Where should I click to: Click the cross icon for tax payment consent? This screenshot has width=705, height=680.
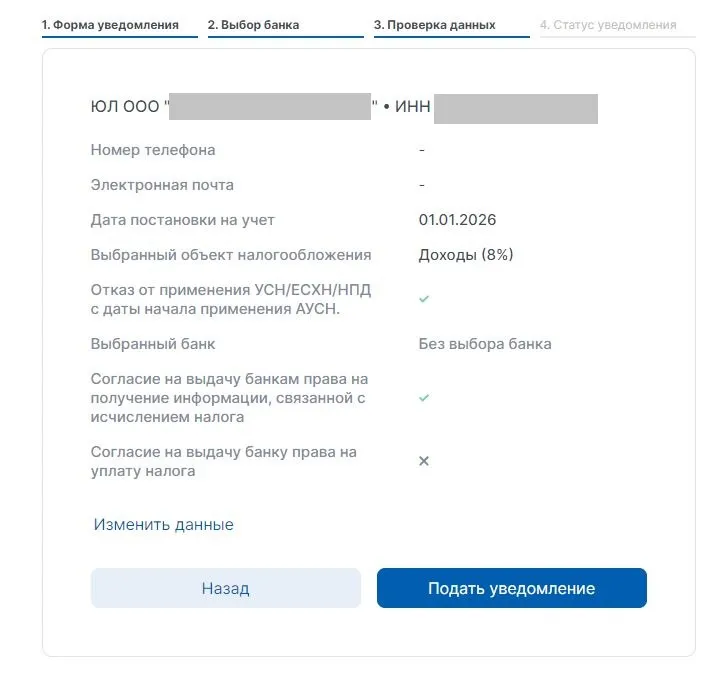pos(424,461)
